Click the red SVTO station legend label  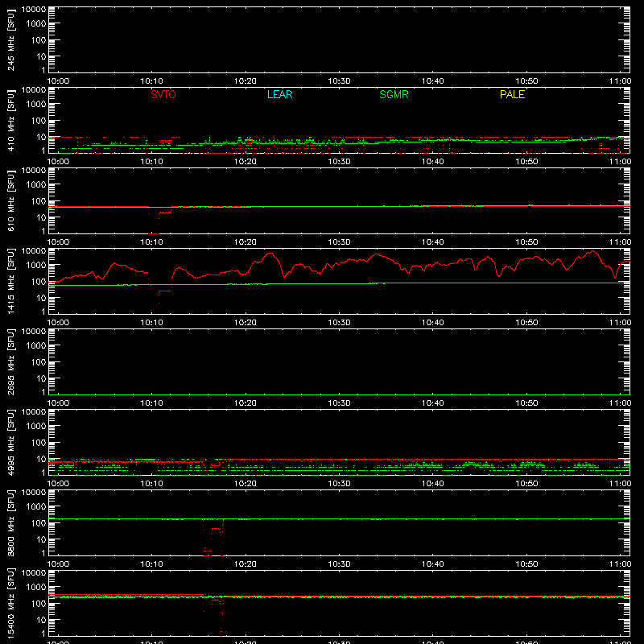coord(163,94)
